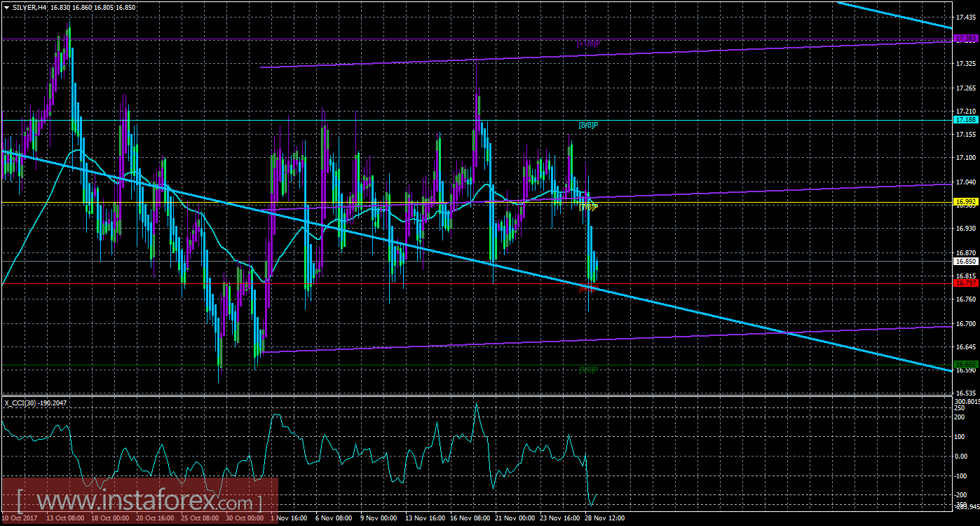Click the 16.700 price axis label
The image size is (980, 526).
(x=965, y=323)
